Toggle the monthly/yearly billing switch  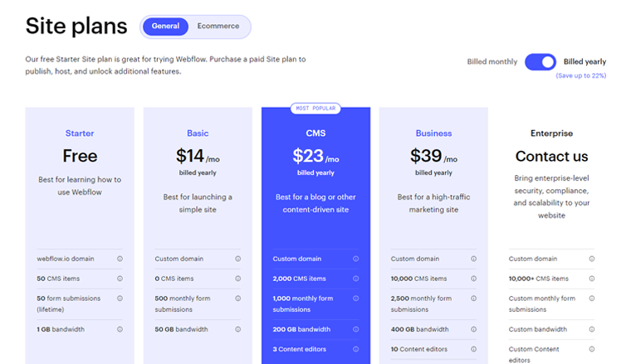pyautogui.click(x=541, y=62)
